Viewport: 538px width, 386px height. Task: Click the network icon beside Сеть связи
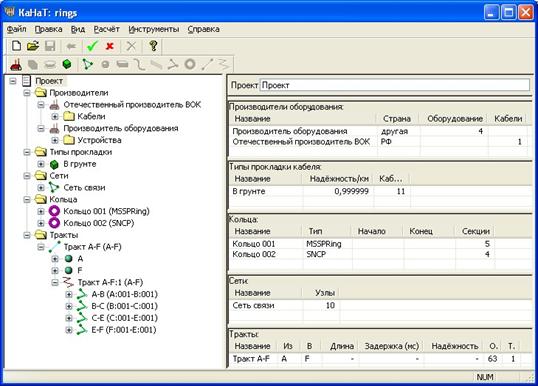54,187
